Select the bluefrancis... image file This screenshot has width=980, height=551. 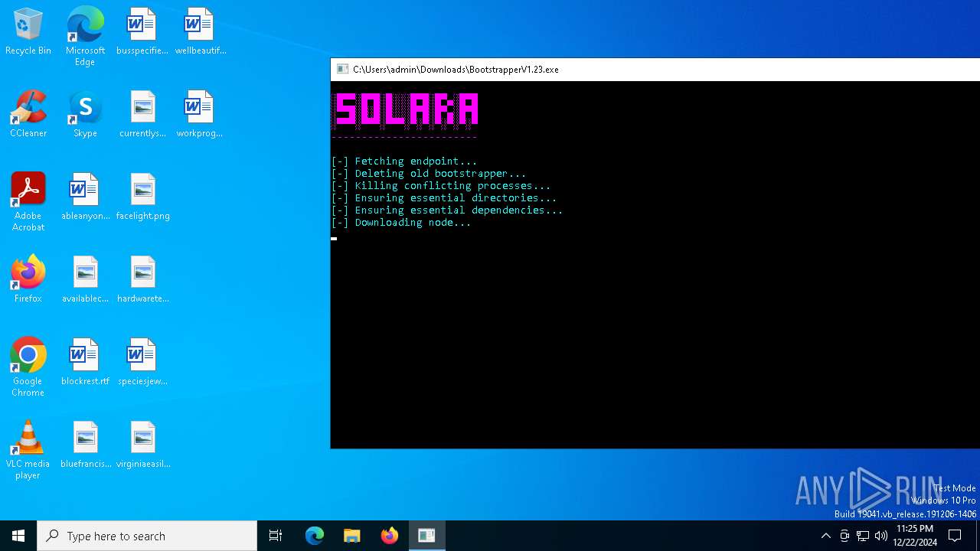point(86,445)
